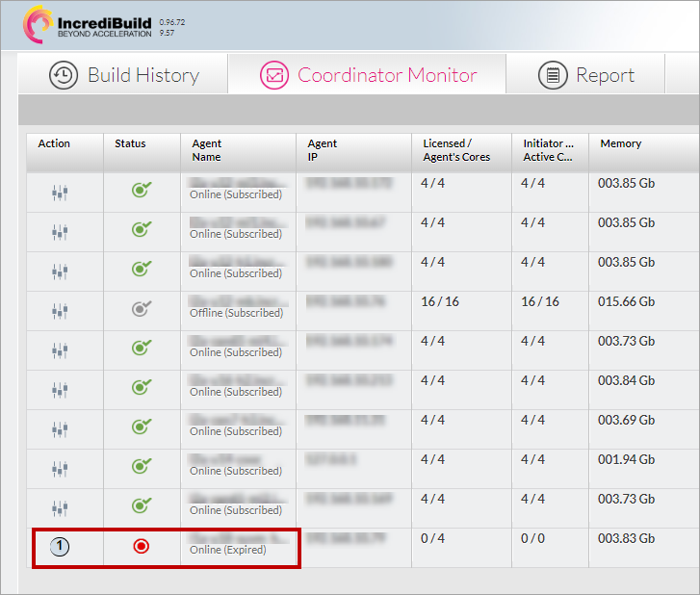Sort by the Status column header
Screen dimensions: 700x595
point(142,153)
